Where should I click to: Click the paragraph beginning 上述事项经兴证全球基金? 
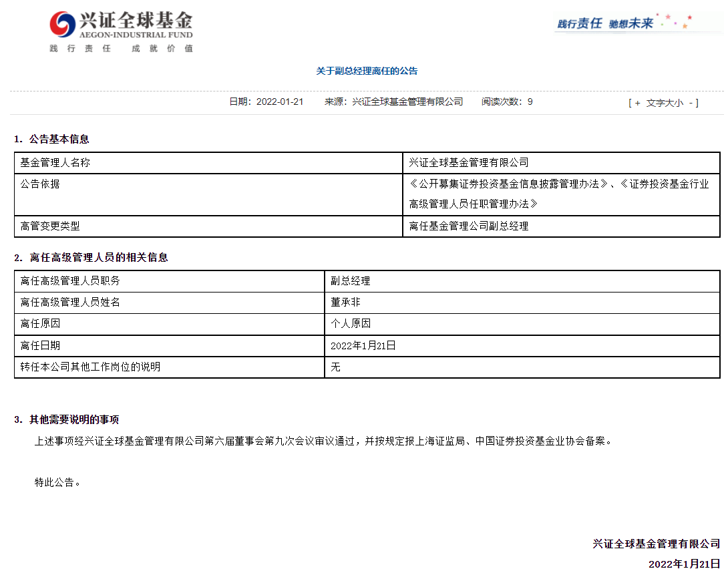pos(324,441)
